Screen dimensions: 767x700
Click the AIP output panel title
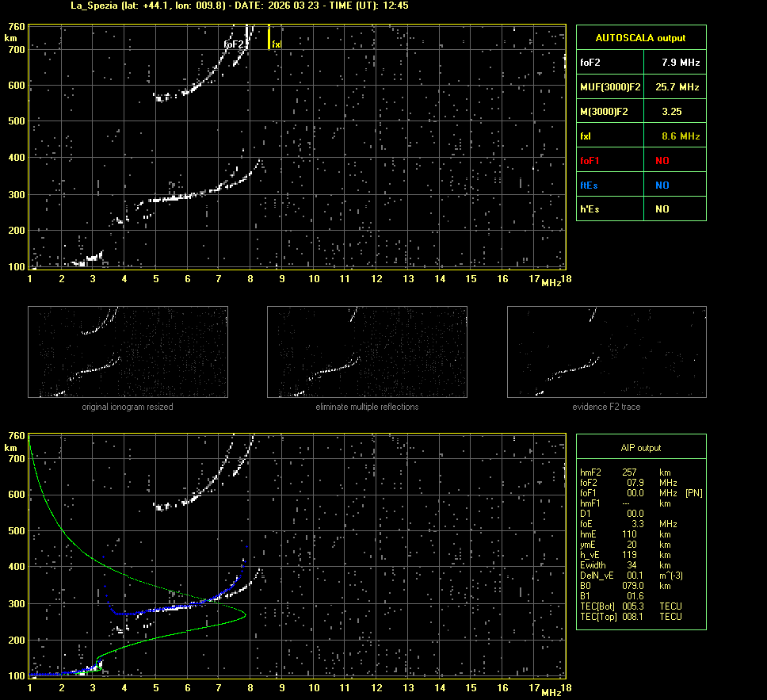point(640,448)
